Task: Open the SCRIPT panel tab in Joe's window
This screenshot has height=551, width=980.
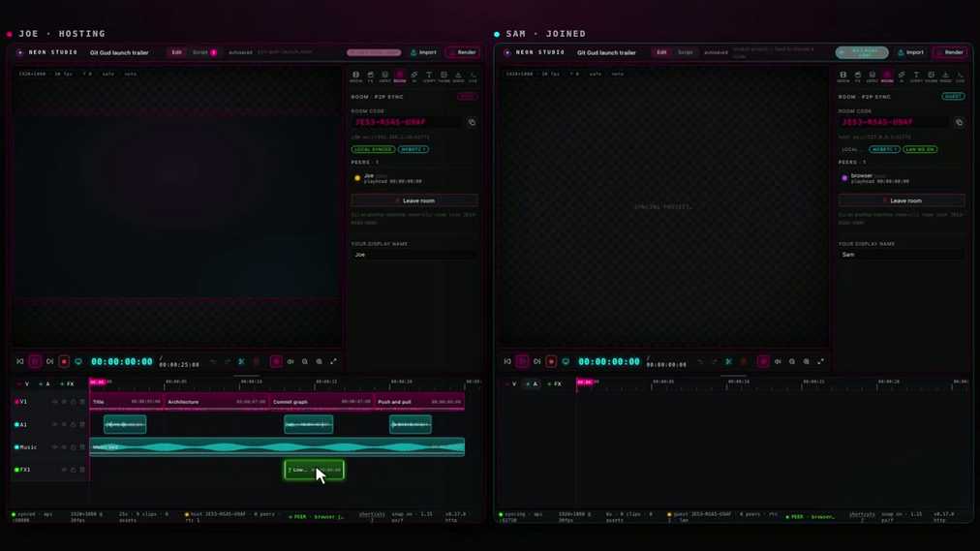Action: [x=429, y=77]
